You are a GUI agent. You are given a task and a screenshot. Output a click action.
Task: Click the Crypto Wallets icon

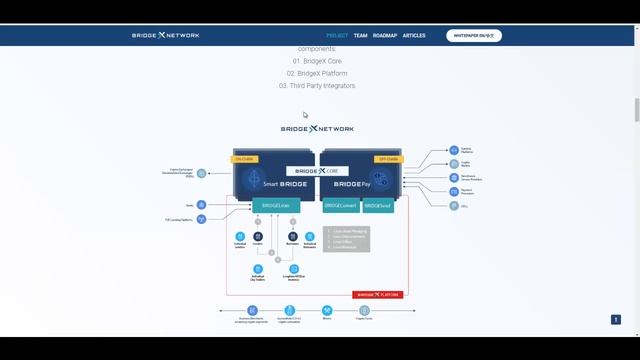coord(454,164)
